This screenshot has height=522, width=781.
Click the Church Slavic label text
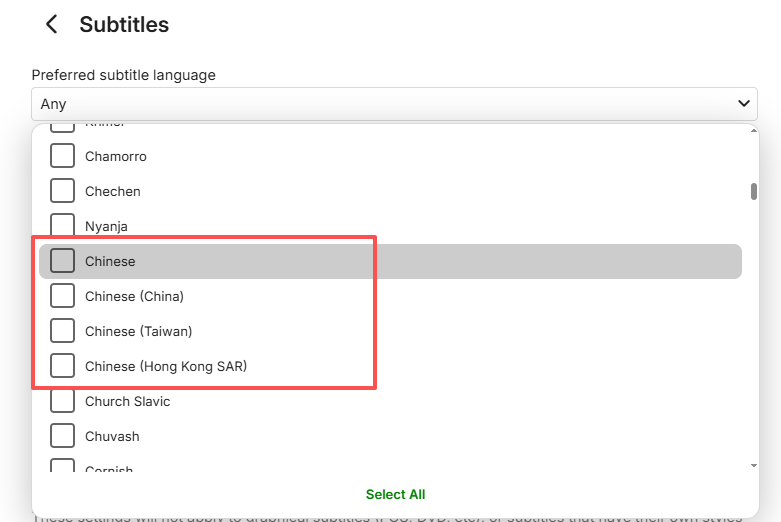127,401
